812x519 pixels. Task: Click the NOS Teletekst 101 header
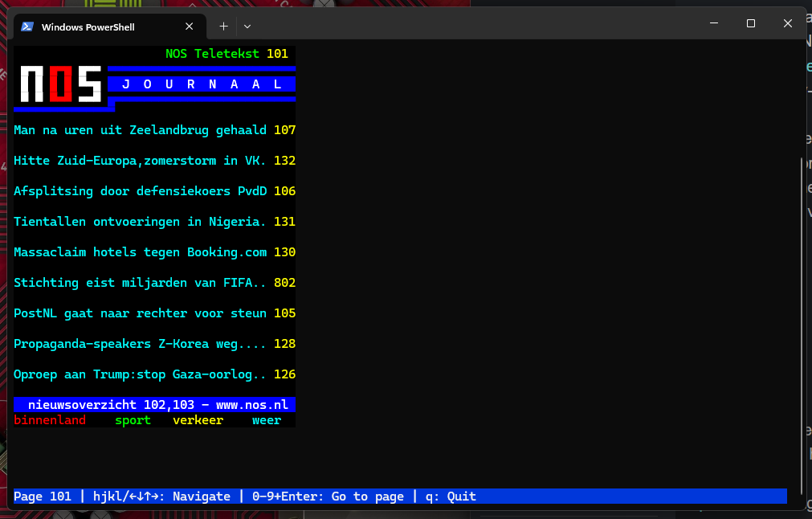pyautogui.click(x=226, y=53)
